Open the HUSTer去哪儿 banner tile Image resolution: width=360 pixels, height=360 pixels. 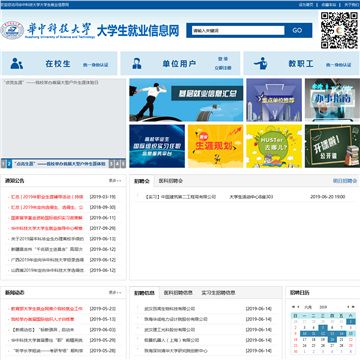pyautogui.click(x=274, y=146)
